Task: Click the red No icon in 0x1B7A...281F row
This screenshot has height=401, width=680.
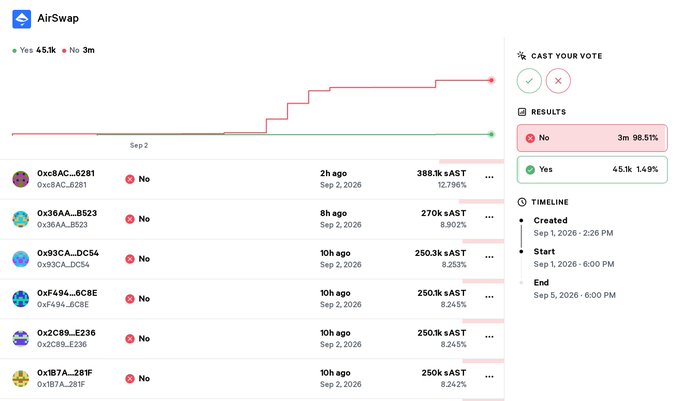Action: [130, 378]
